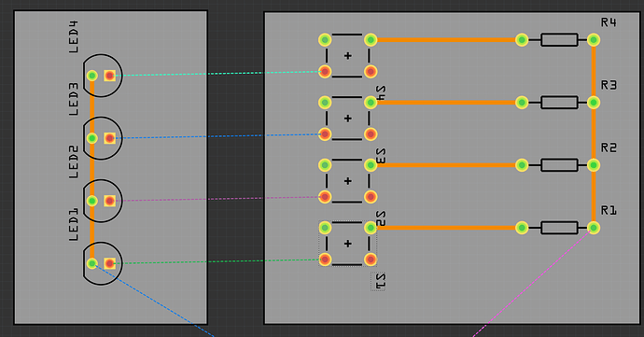Select the square pad of LED4
Image resolution: width=644 pixels, height=337 pixels.
click(x=109, y=76)
